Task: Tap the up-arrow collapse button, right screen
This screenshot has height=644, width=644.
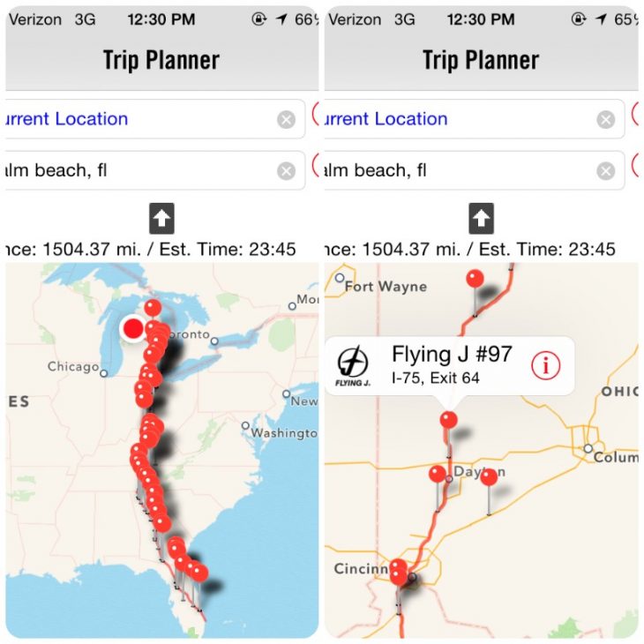Action: coord(481,218)
